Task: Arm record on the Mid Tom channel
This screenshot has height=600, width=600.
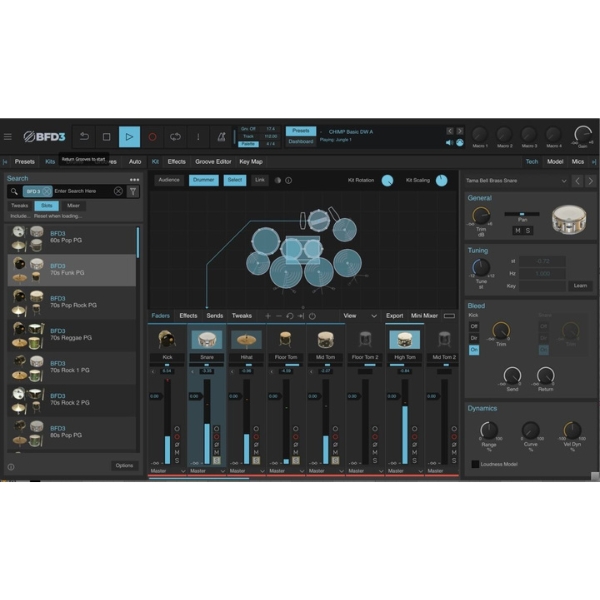Action: (335, 437)
